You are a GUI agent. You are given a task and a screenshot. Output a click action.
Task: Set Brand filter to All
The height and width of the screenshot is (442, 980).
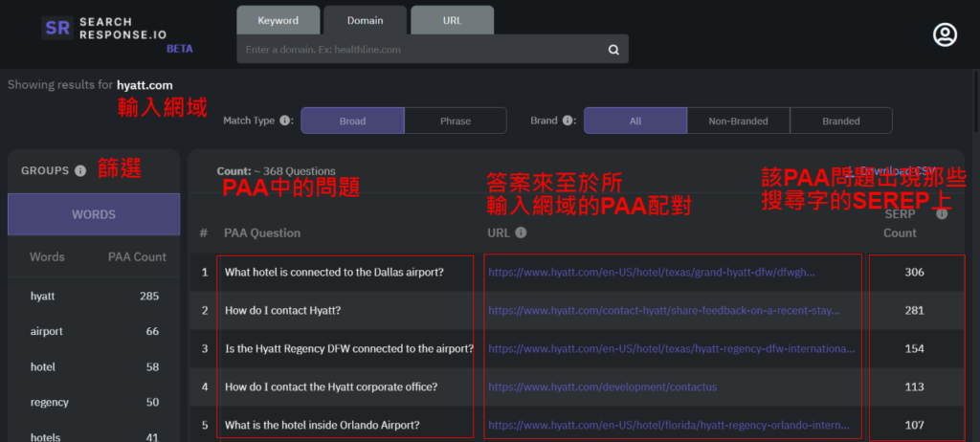[x=635, y=121]
